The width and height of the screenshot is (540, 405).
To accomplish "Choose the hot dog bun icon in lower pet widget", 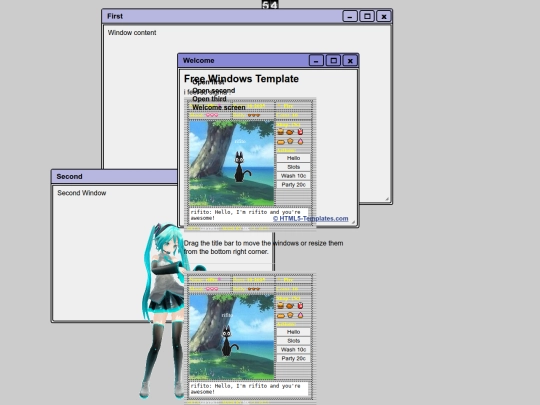I will point(281,315).
